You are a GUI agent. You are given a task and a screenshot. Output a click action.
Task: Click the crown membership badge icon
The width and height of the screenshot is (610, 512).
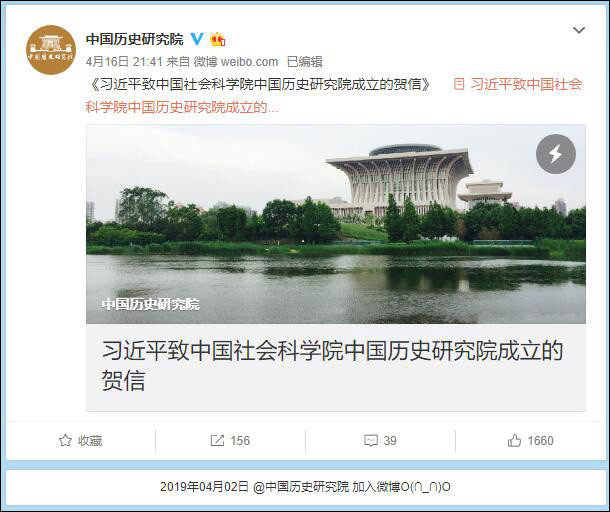[217, 39]
